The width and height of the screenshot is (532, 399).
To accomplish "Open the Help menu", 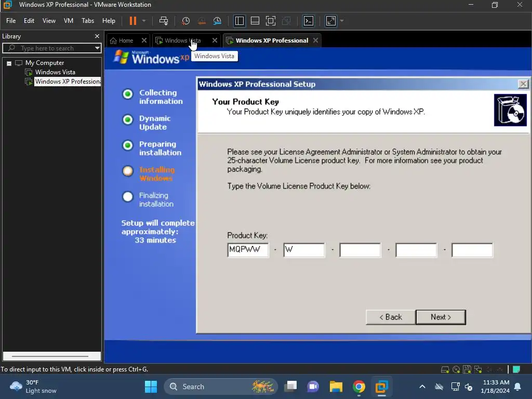I will (x=109, y=21).
